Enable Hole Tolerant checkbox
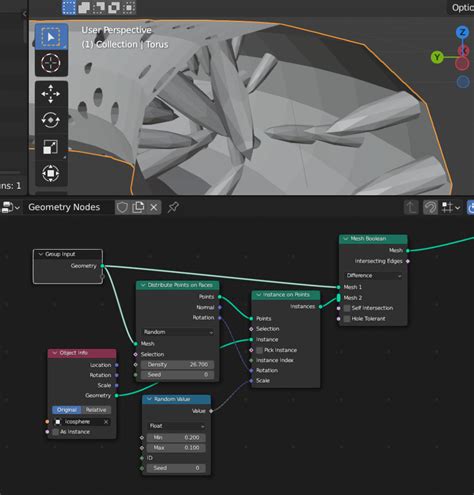Image resolution: width=474 pixels, height=495 pixels. (347, 319)
